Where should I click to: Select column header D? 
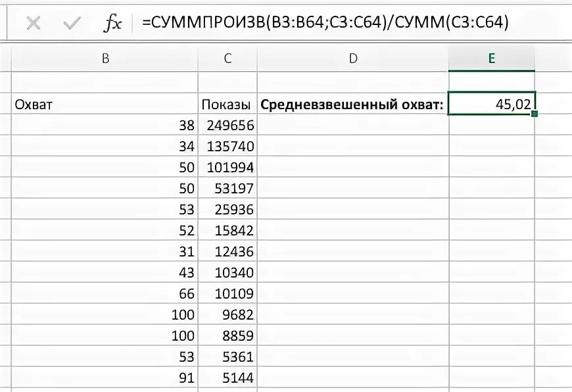click(x=353, y=58)
